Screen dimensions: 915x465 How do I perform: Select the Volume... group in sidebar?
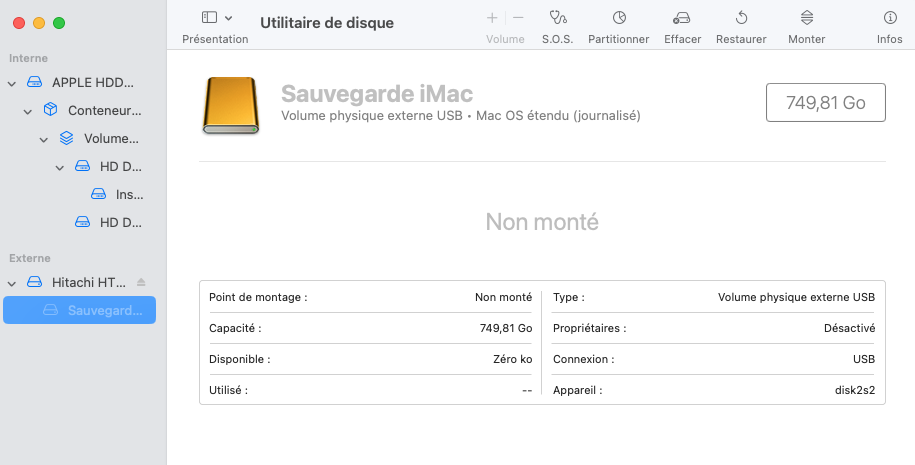tap(111, 139)
